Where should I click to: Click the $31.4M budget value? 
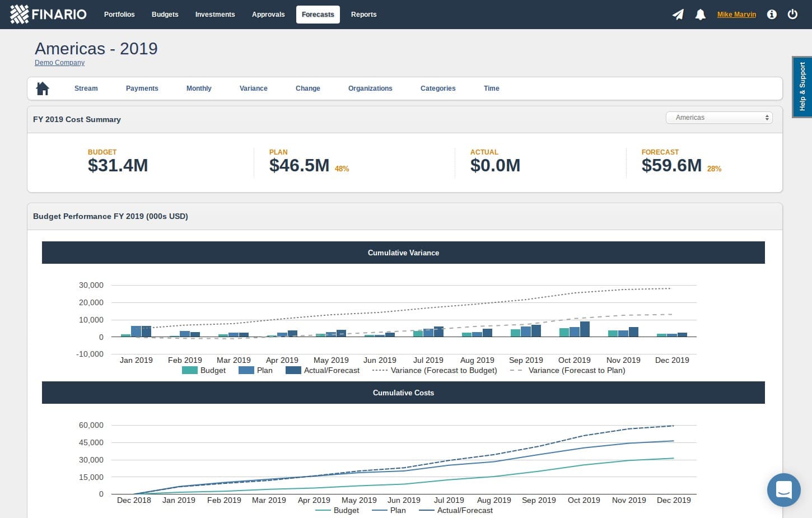tap(118, 165)
